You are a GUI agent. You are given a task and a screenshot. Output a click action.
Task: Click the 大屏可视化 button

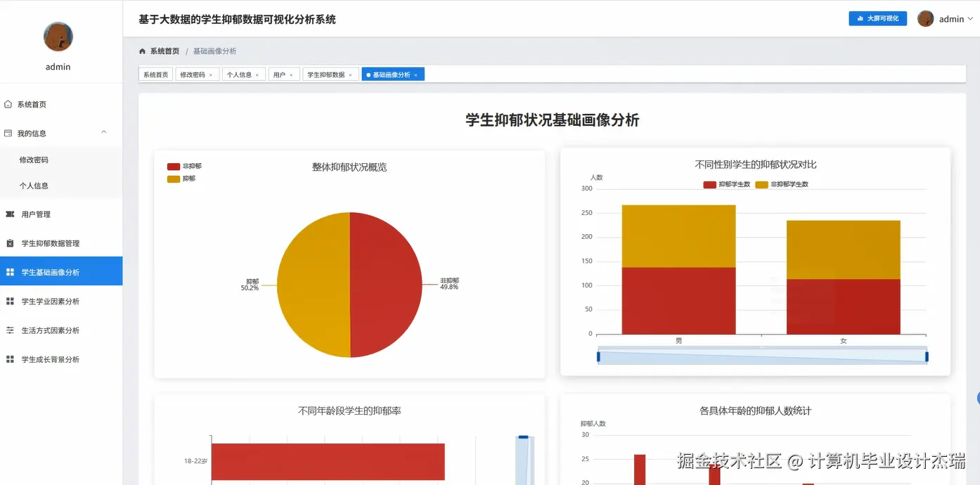877,18
